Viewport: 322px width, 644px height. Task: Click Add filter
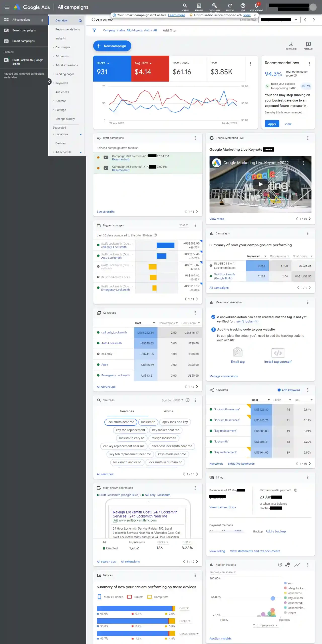click(170, 30)
